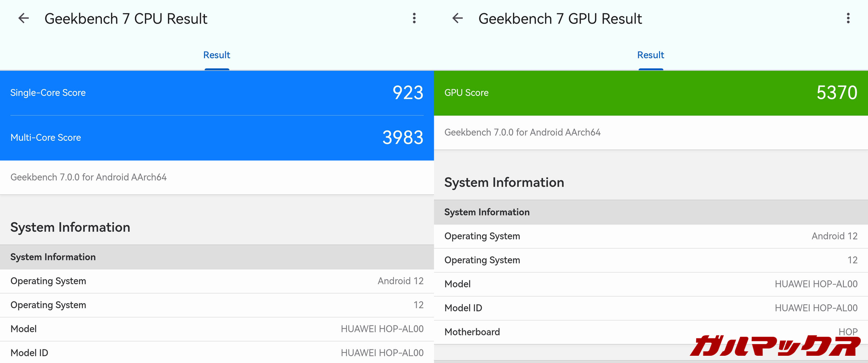Click the Single-Core Score value 923
Screen dimensions: 868x363
[x=408, y=93]
